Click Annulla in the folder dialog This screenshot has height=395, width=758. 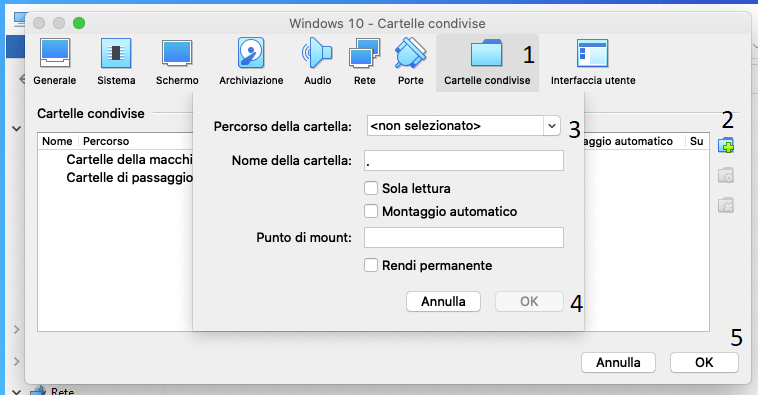pyautogui.click(x=443, y=302)
